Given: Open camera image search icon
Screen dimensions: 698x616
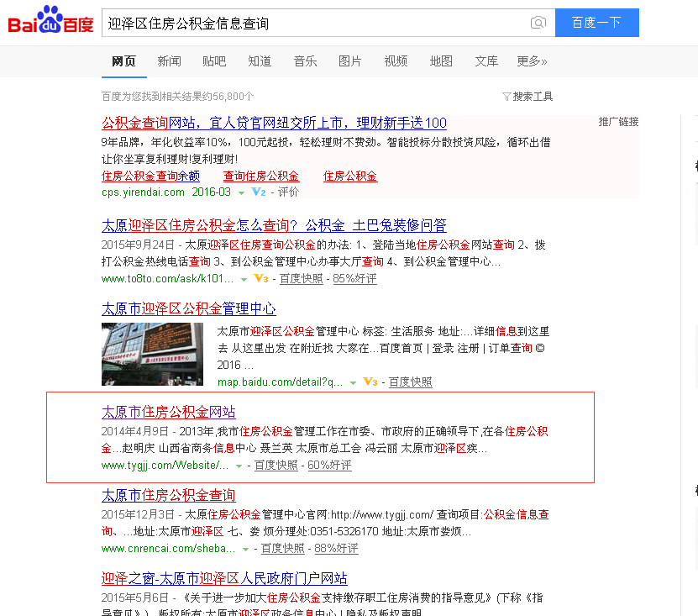Looking at the screenshot, I should tap(538, 23).
